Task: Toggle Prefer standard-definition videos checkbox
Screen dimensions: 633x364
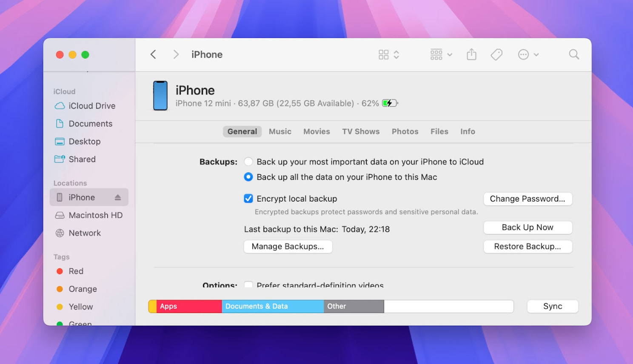Action: point(248,284)
